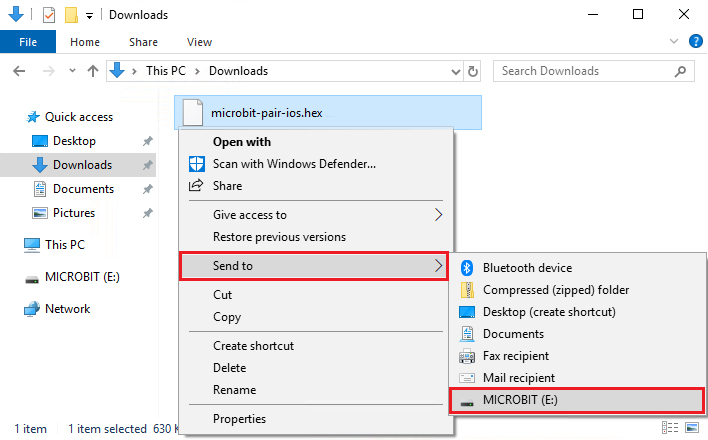Click the search magnifier icon
This screenshot has width=708, height=440.
click(x=680, y=71)
